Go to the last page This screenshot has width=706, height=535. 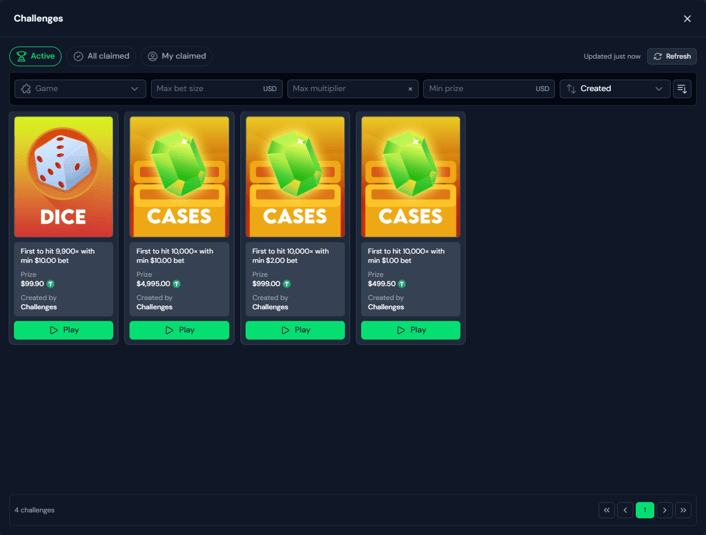[x=683, y=510]
